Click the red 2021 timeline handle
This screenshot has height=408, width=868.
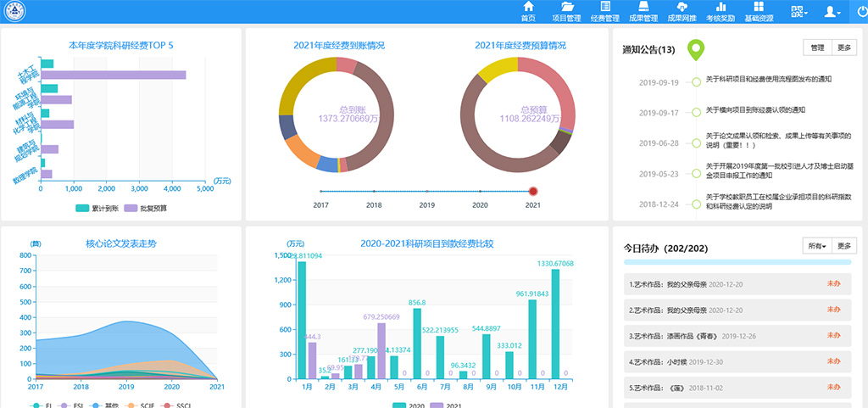[x=533, y=192]
